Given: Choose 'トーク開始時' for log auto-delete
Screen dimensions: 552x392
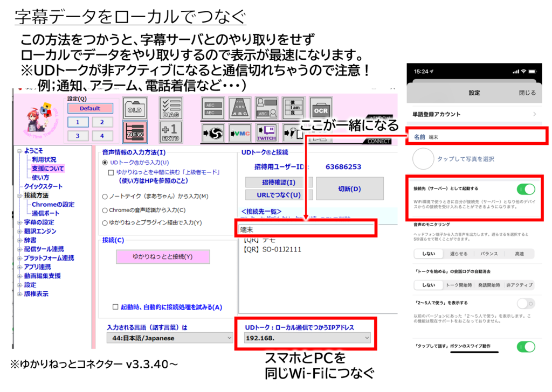Looking at the screenshot, I should [459, 285].
